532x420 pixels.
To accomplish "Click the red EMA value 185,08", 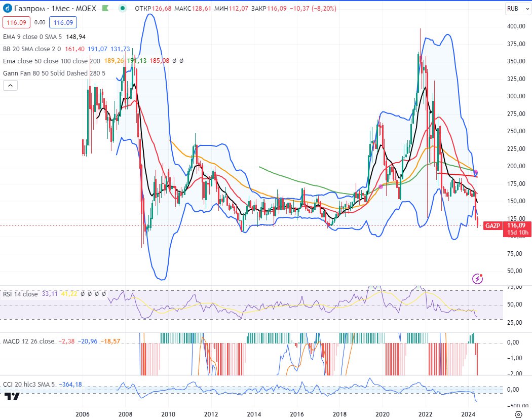I will point(160,61).
